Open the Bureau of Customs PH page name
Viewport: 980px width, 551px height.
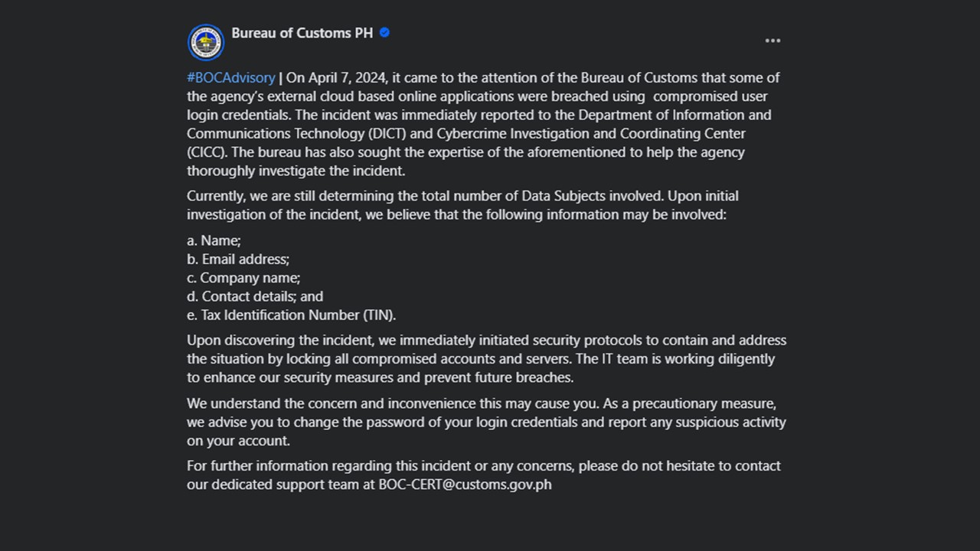[302, 33]
